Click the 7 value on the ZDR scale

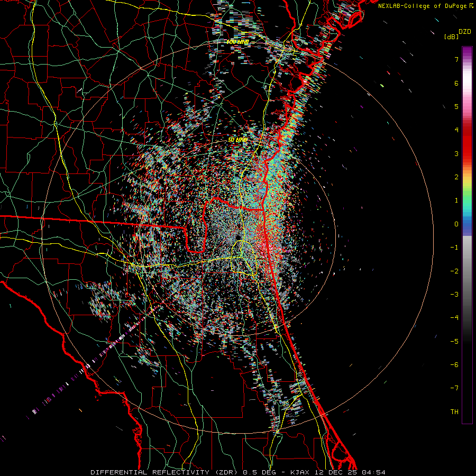(456, 59)
